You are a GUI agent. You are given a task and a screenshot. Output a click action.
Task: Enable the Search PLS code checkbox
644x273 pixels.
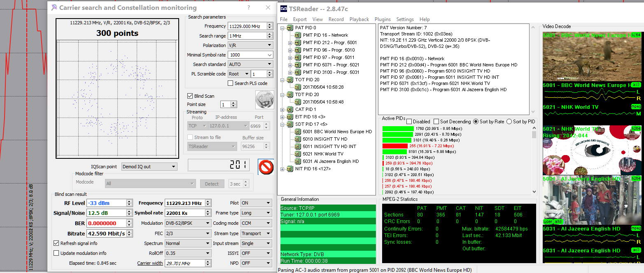tap(231, 83)
